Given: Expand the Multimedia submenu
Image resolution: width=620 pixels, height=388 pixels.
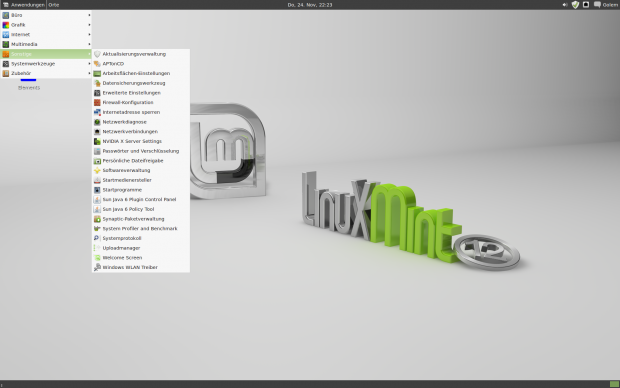Looking at the screenshot, I should coord(46,44).
